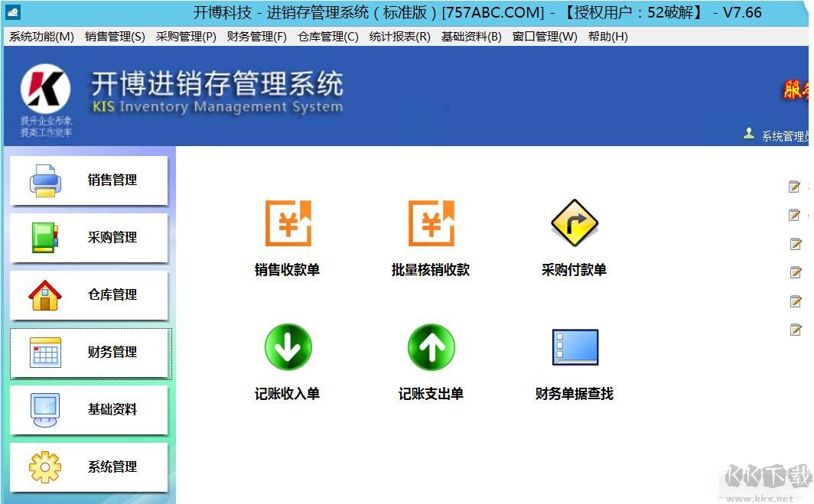This screenshot has width=814, height=504.
Task: Open the 仓库管理(C) menu
Action: click(x=328, y=37)
